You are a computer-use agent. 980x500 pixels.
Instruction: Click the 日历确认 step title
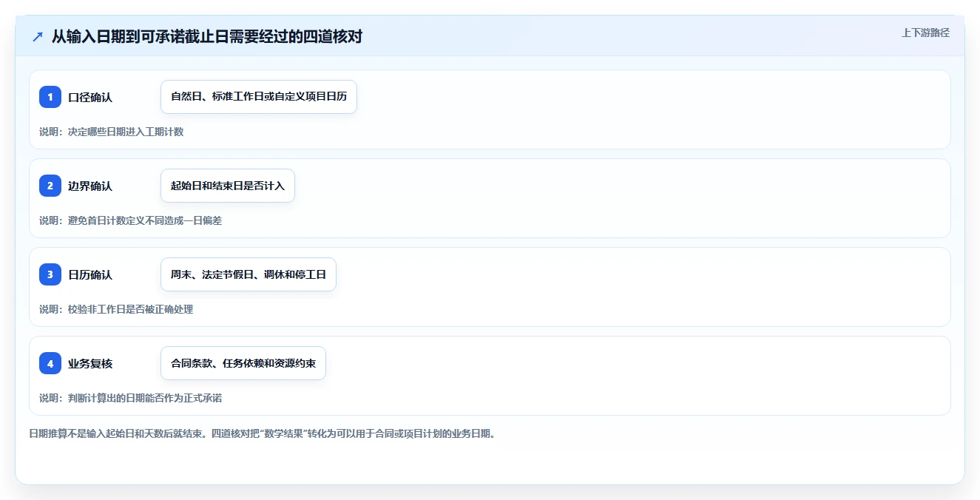(90, 274)
